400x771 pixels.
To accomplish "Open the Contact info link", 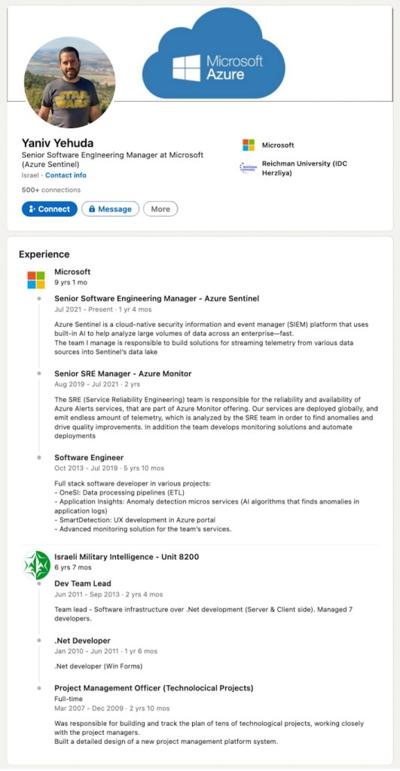I will pos(66,175).
